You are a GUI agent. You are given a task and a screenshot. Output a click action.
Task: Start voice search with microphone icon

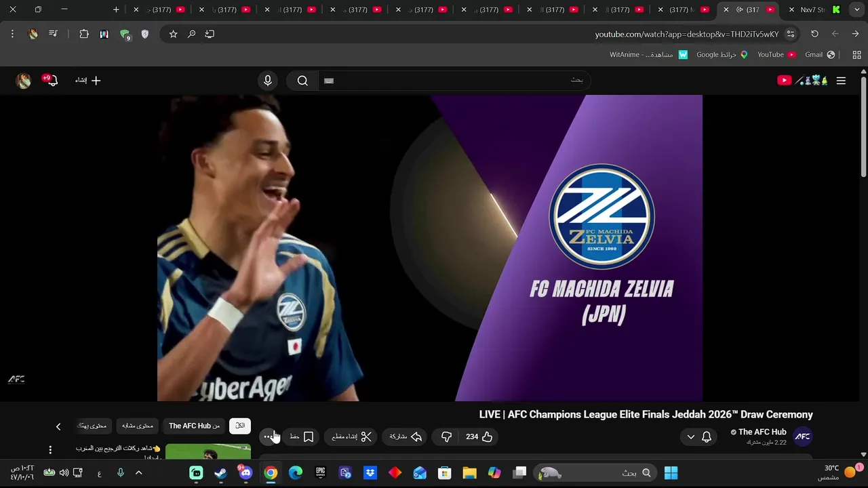[x=268, y=81]
